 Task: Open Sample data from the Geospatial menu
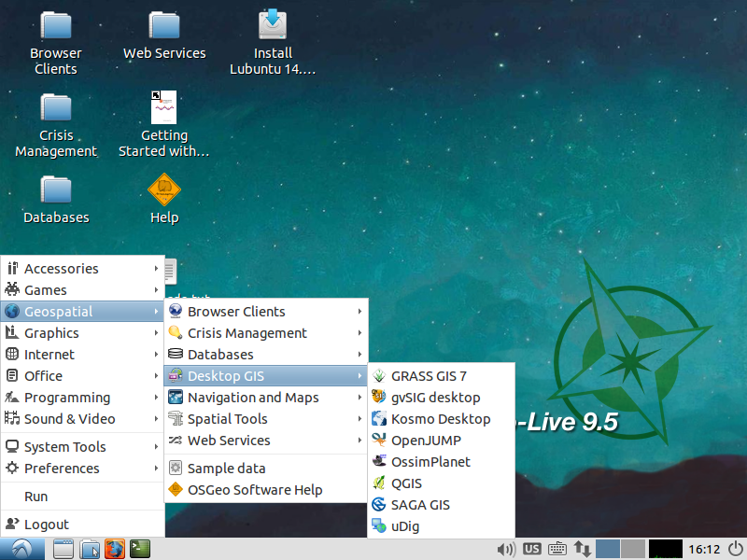pos(266,469)
